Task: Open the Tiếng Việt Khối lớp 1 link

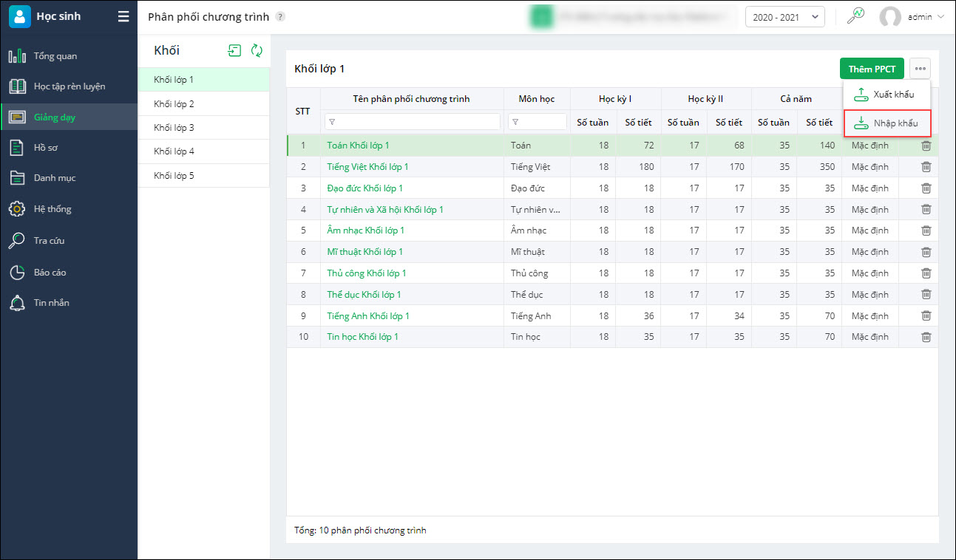Action: (367, 167)
